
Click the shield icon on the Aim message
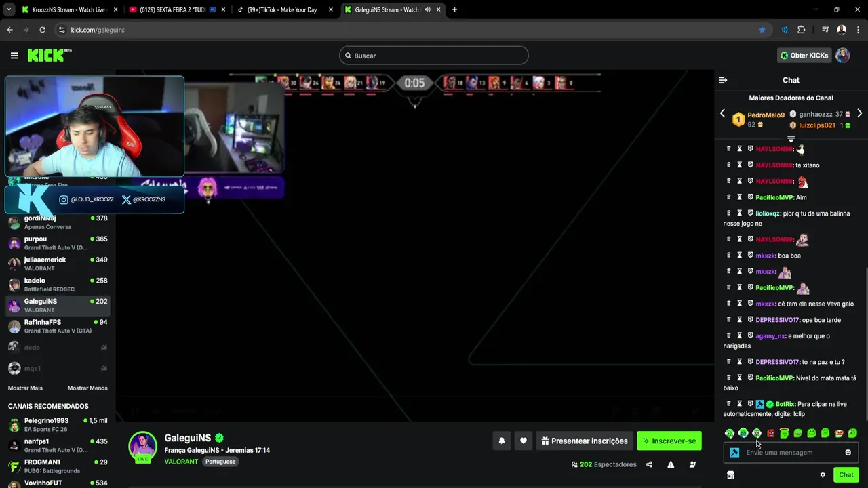[751, 197]
